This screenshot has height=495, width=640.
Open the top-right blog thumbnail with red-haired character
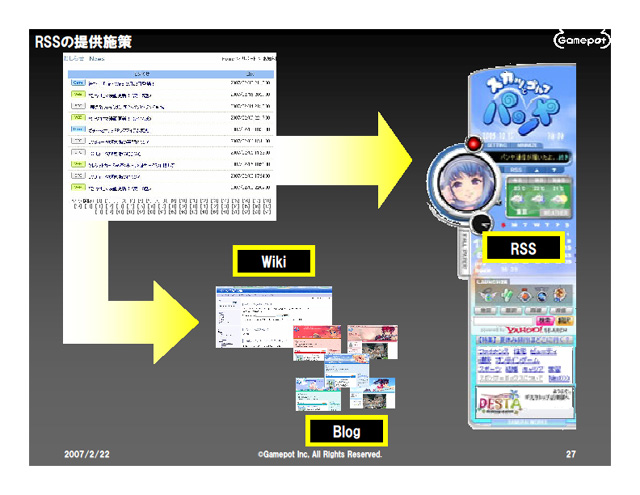pyautogui.click(x=372, y=341)
